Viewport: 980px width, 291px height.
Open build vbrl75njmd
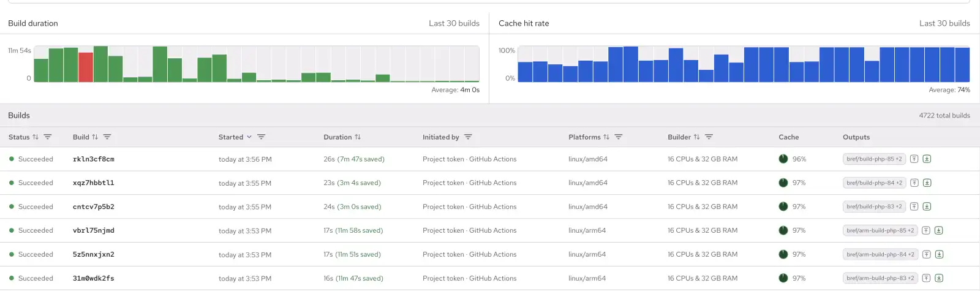pos(94,230)
